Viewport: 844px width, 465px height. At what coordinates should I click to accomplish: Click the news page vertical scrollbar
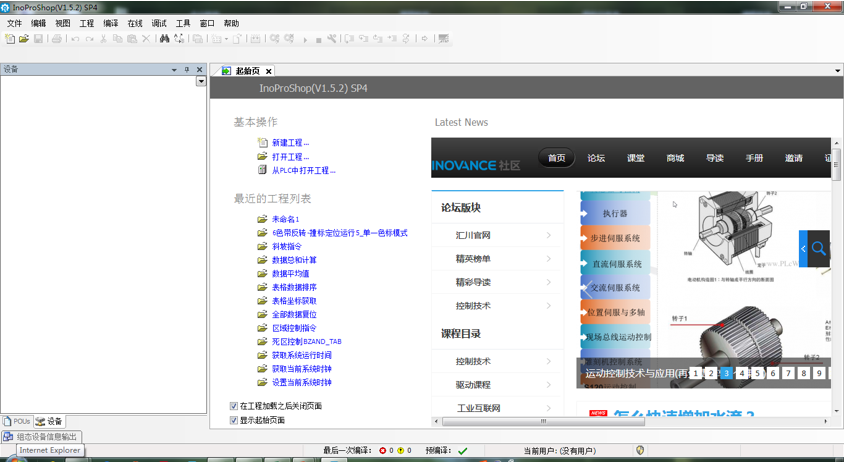[x=836, y=165]
